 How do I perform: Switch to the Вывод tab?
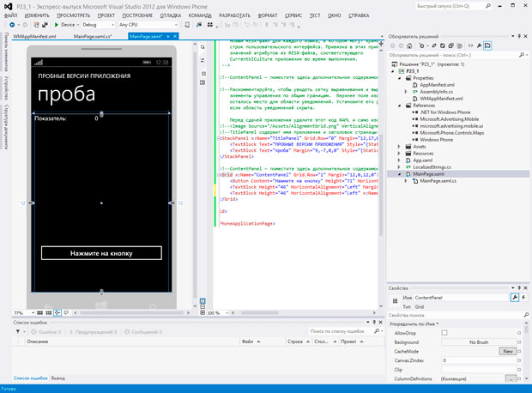point(58,378)
